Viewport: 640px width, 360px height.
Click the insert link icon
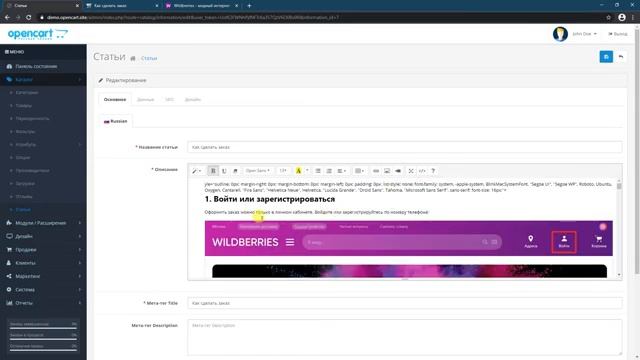pyautogui.click(x=376, y=171)
